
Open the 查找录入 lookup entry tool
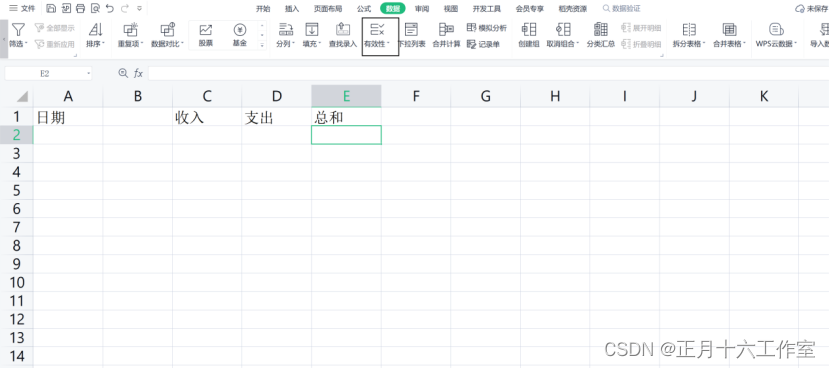(x=343, y=35)
